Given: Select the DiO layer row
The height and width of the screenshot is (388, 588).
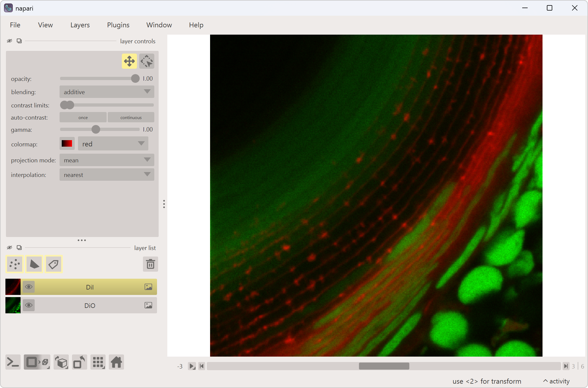Looking at the screenshot, I should pos(81,305).
